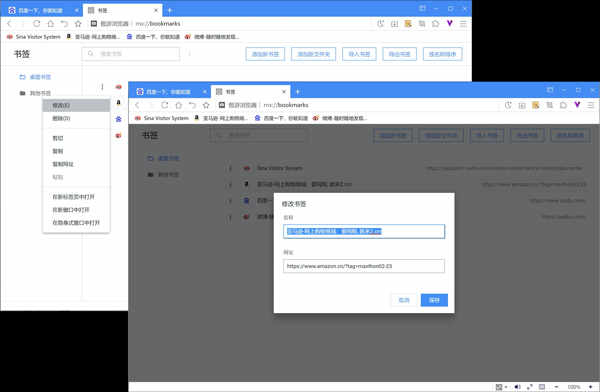The height and width of the screenshot is (392, 600).
Task: Click the blue save button in bookmark dialog
Action: [x=434, y=300]
